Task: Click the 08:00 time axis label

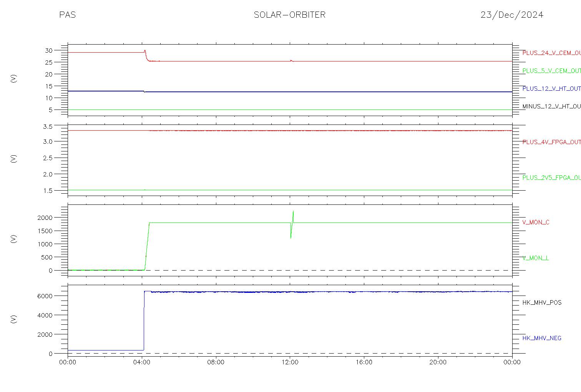Action: coord(216,362)
